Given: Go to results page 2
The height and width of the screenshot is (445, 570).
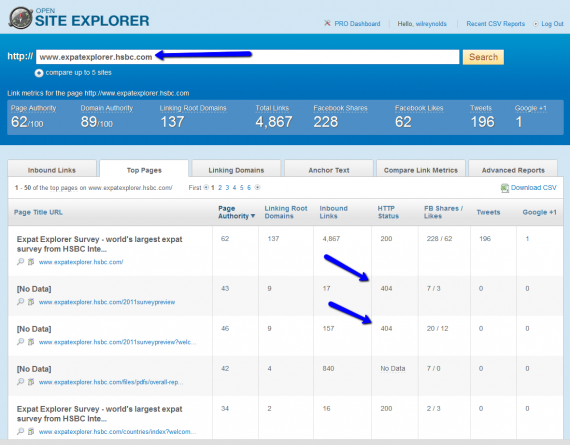Looking at the screenshot, I should pyautogui.click(x=220, y=188).
